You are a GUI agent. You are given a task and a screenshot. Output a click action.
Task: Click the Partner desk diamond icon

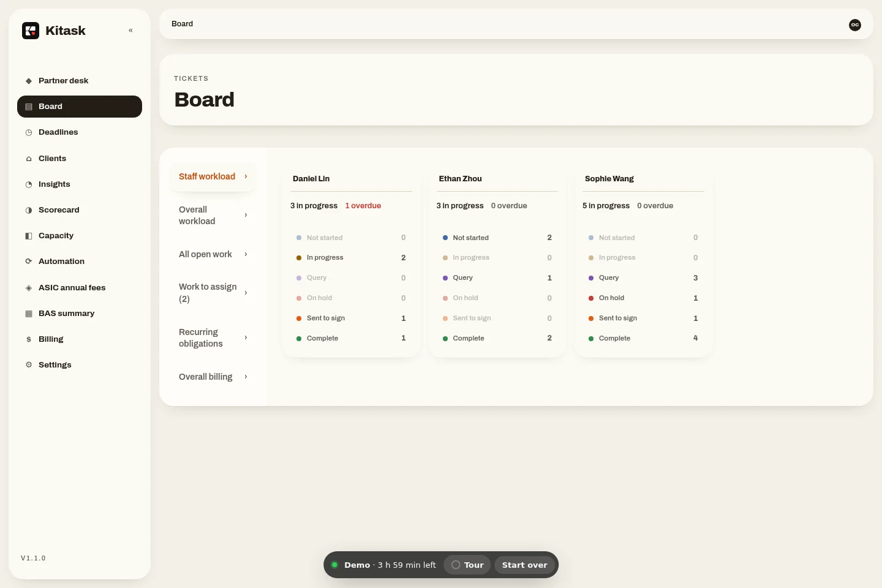[29, 81]
